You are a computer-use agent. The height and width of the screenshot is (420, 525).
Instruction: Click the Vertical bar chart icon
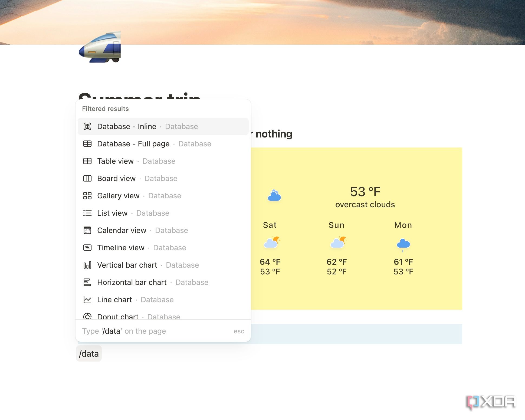click(87, 265)
